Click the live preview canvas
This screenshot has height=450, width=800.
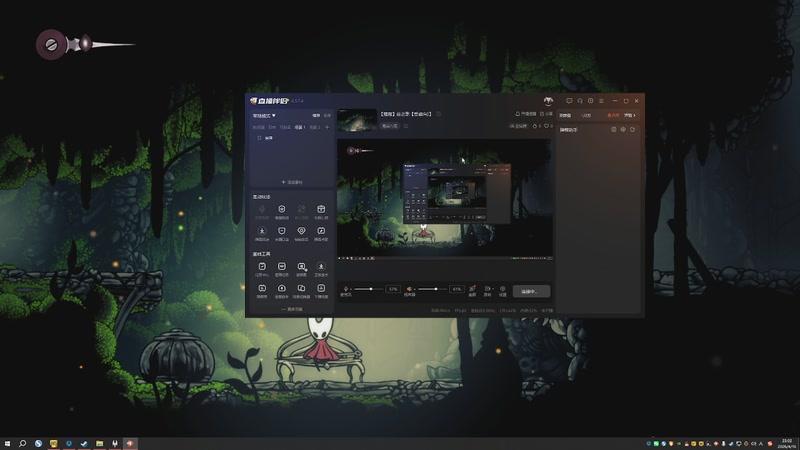[444, 199]
